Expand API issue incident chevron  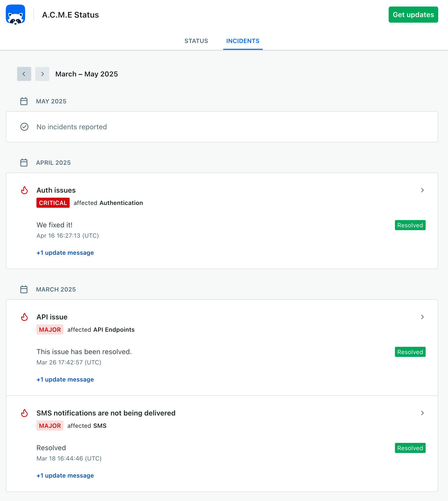pyautogui.click(x=422, y=317)
